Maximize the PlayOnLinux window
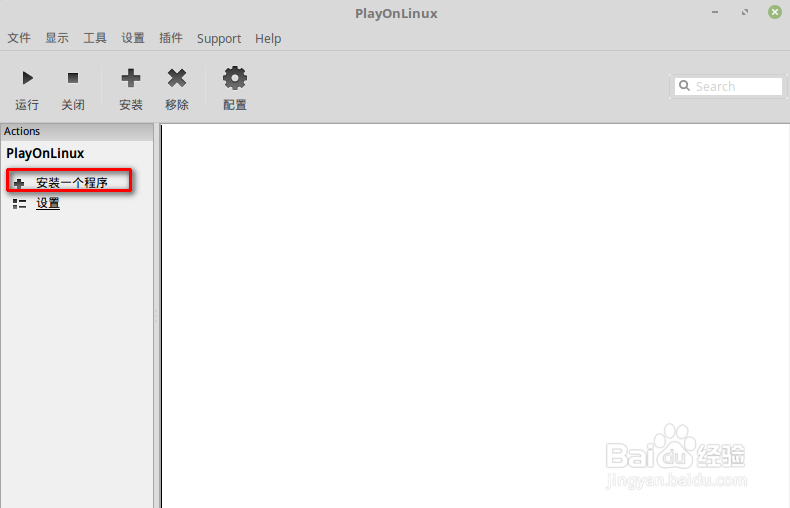The height and width of the screenshot is (508, 790). pyautogui.click(x=745, y=12)
